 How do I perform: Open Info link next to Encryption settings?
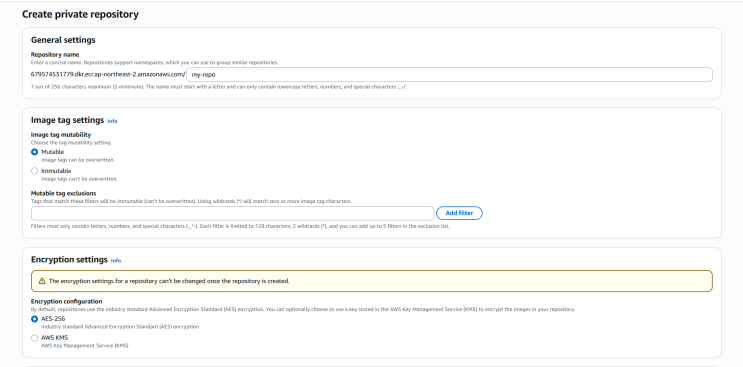(x=116, y=260)
